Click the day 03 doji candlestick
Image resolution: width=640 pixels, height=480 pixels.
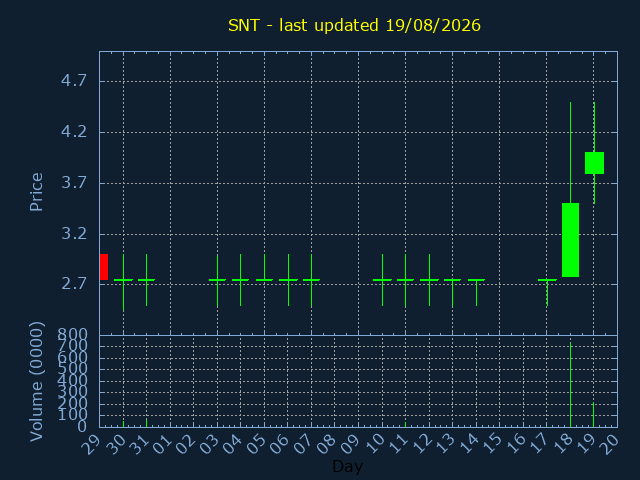click(217, 280)
